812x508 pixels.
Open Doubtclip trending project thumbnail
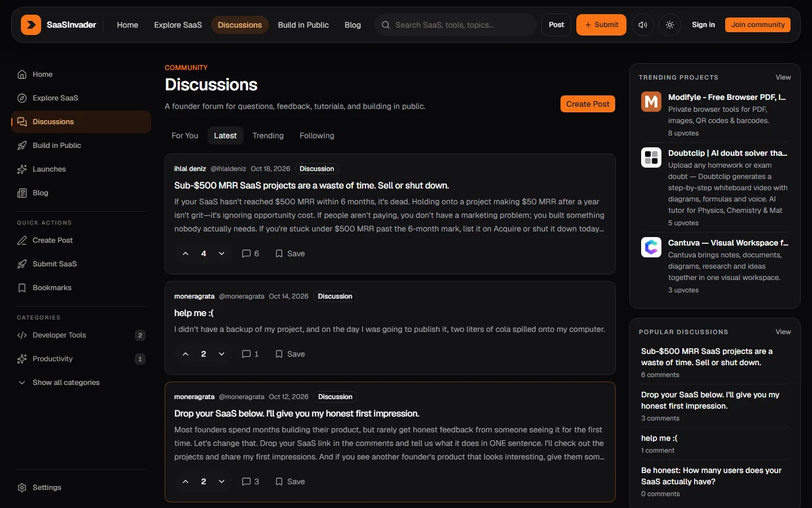coord(651,157)
